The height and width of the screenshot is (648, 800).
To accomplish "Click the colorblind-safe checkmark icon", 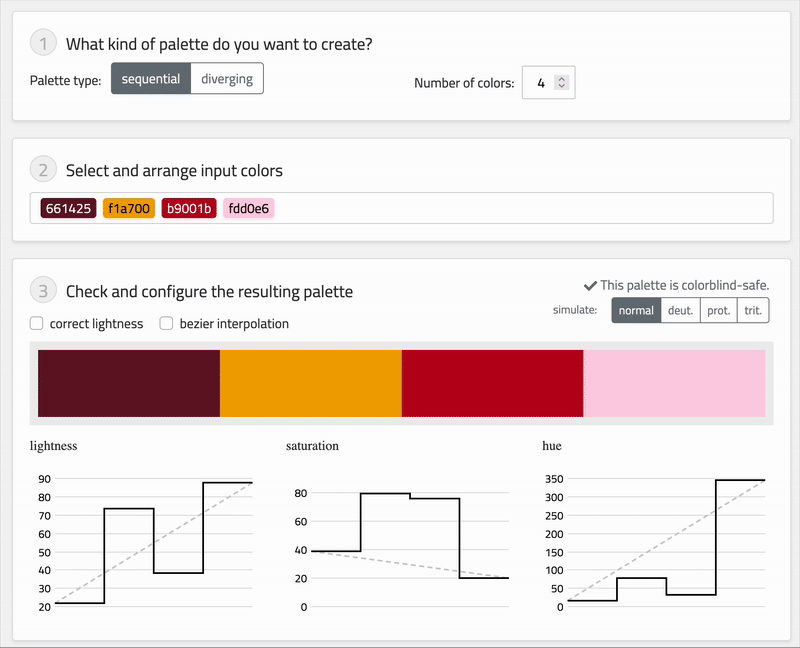I will tap(590, 285).
